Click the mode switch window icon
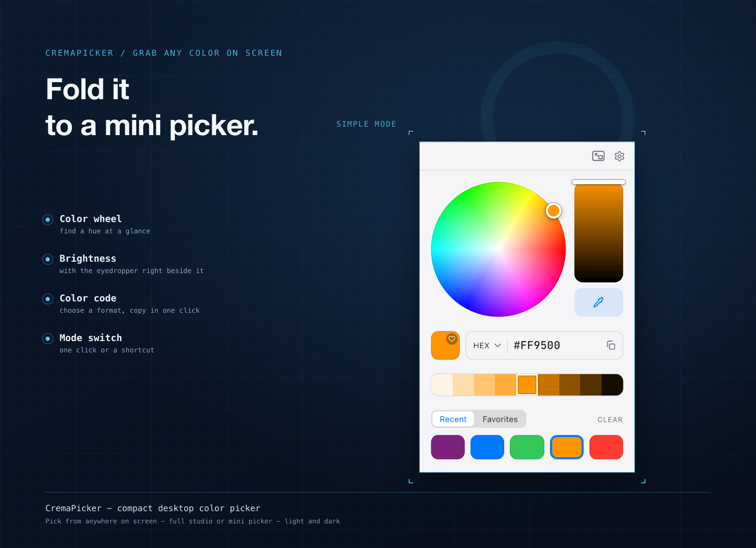The width and height of the screenshot is (756, 548). click(x=598, y=156)
